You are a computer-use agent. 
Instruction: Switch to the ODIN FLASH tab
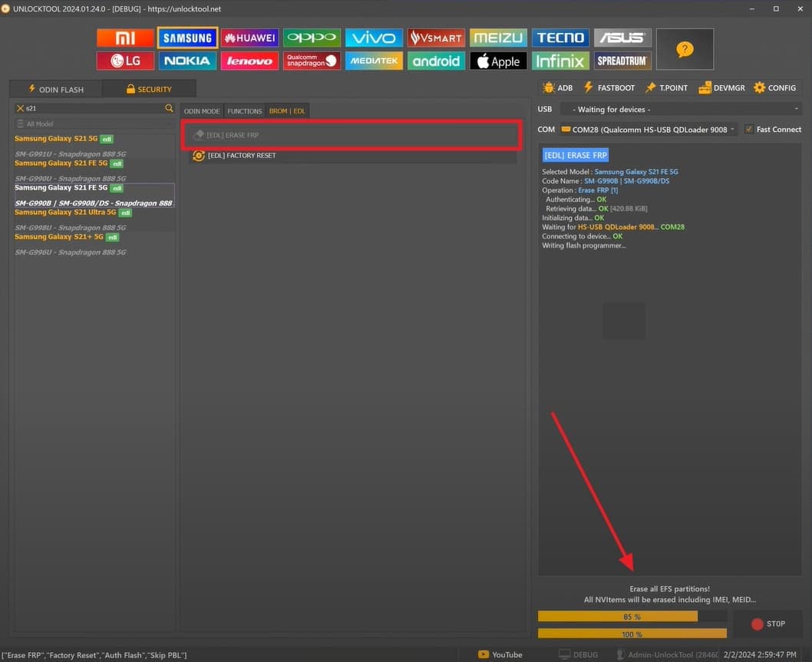click(56, 89)
